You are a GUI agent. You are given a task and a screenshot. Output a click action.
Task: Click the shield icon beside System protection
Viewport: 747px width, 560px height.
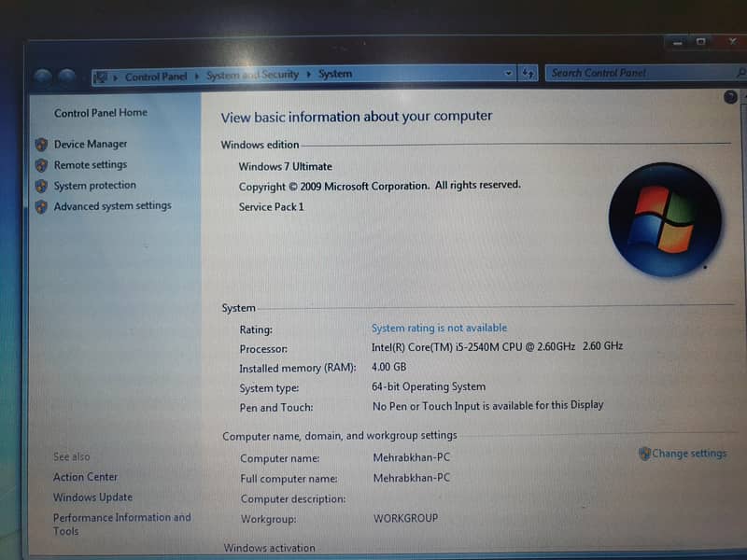pyautogui.click(x=41, y=186)
